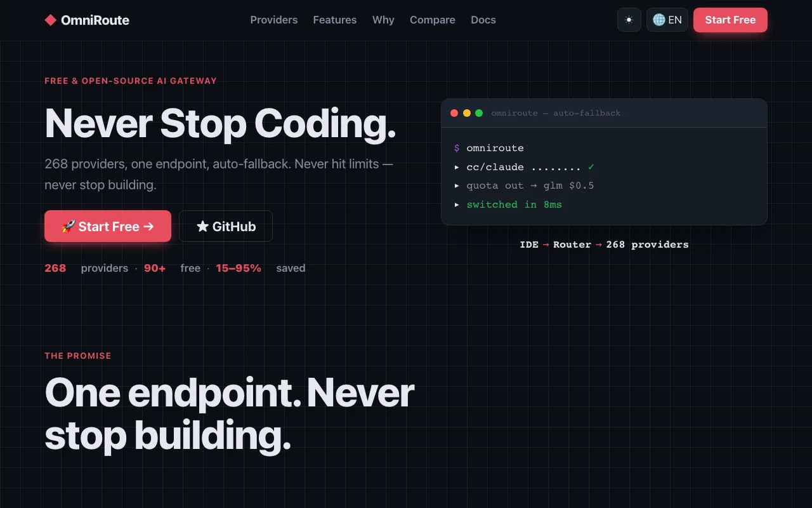Click the green dot in terminal window
The width and height of the screenshot is (812, 508).
[479, 113]
